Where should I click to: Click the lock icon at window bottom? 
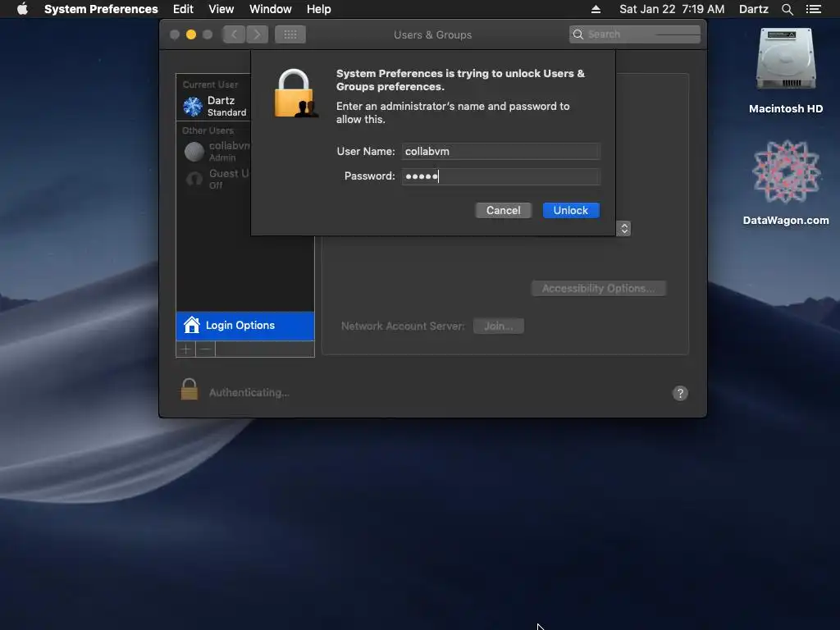[x=189, y=390]
